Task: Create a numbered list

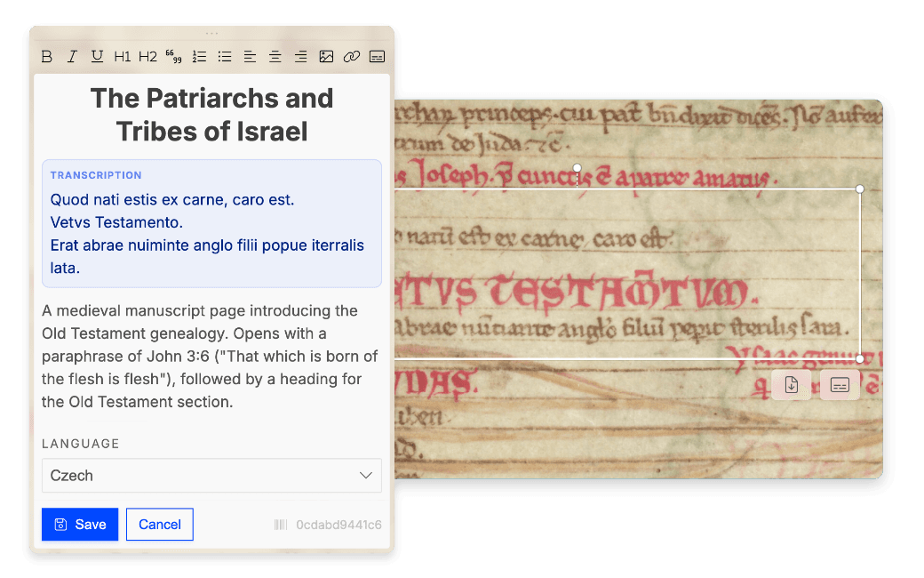Action: tap(199, 56)
